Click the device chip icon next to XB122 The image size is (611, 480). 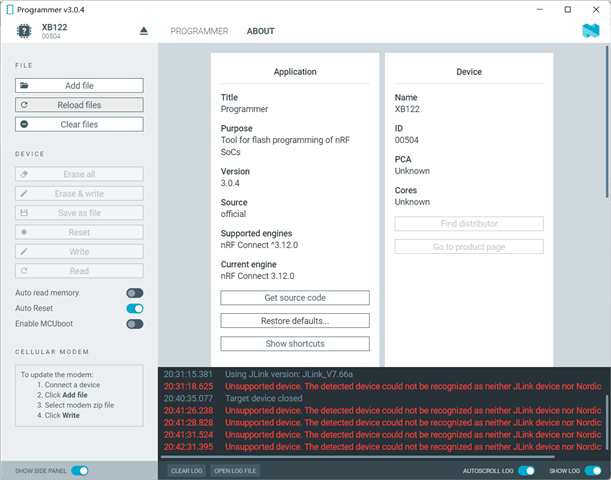[24, 31]
